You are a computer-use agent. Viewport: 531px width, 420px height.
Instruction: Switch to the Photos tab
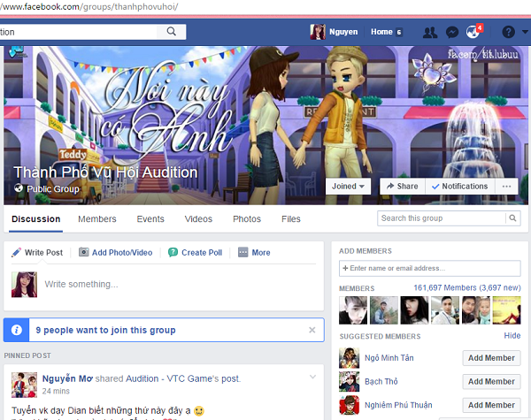pos(247,219)
